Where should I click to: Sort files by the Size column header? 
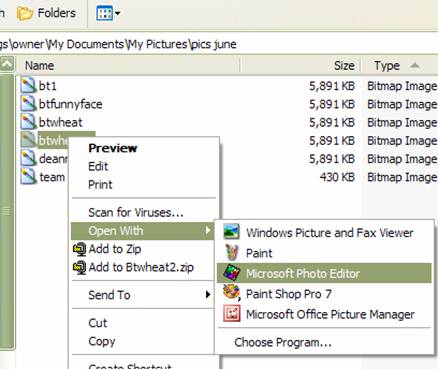pyautogui.click(x=301, y=65)
